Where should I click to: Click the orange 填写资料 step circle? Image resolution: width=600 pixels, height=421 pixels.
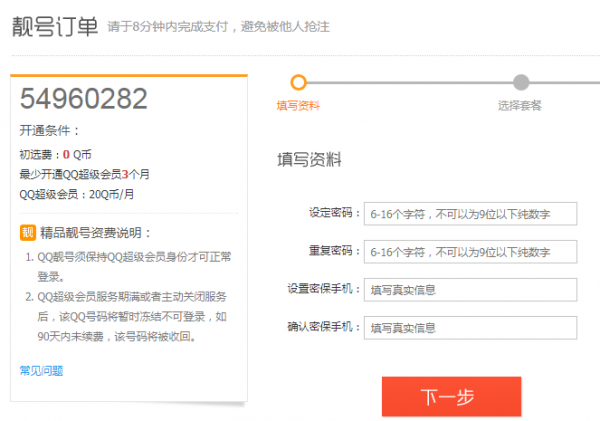coord(298,82)
